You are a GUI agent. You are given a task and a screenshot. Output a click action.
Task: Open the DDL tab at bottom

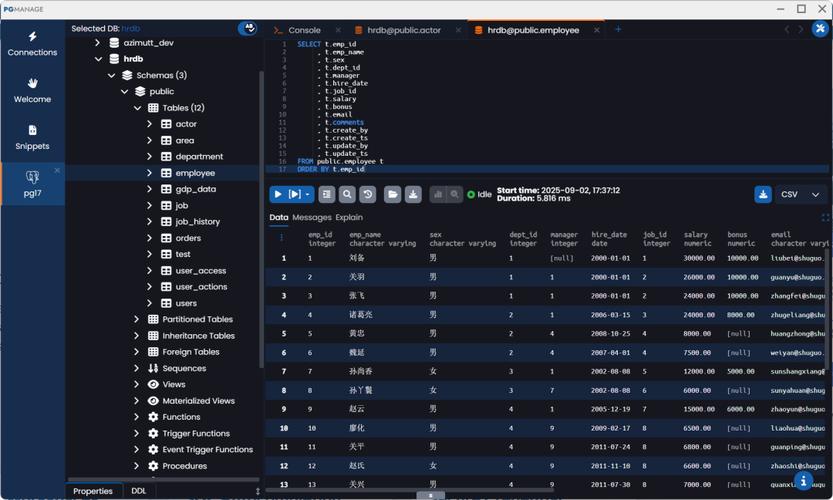click(139, 491)
